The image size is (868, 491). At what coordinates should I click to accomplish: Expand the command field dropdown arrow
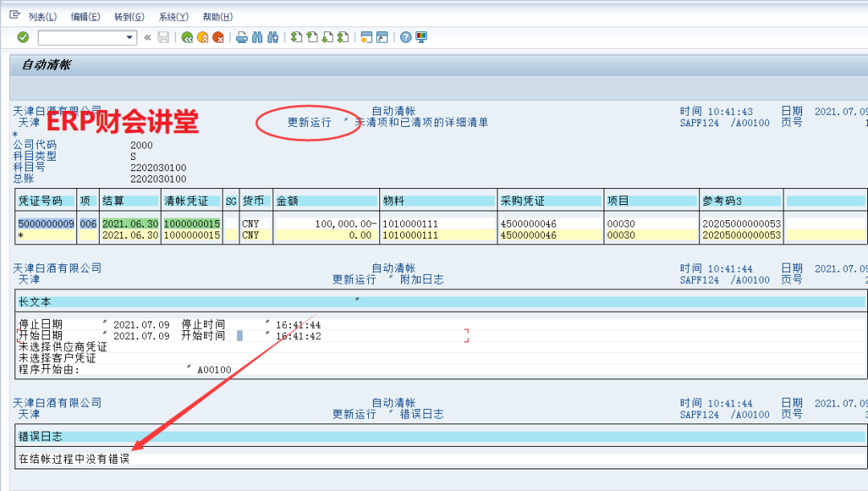pyautogui.click(x=130, y=37)
